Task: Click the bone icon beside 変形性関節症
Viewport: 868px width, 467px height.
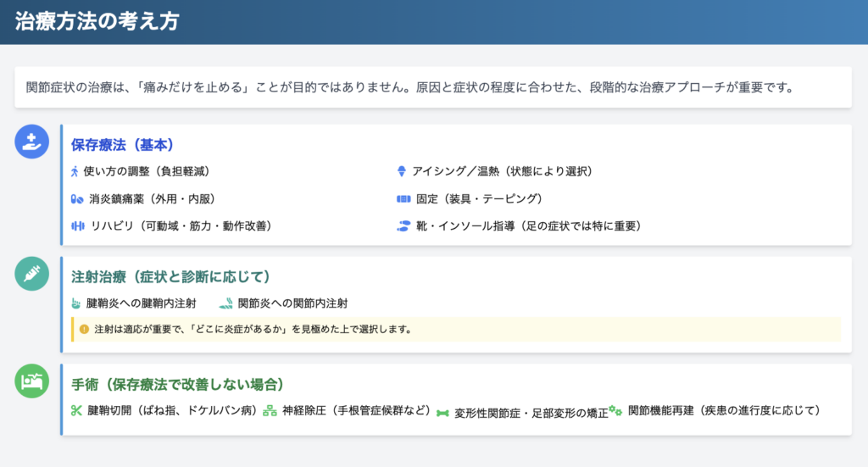Action: 442,414
